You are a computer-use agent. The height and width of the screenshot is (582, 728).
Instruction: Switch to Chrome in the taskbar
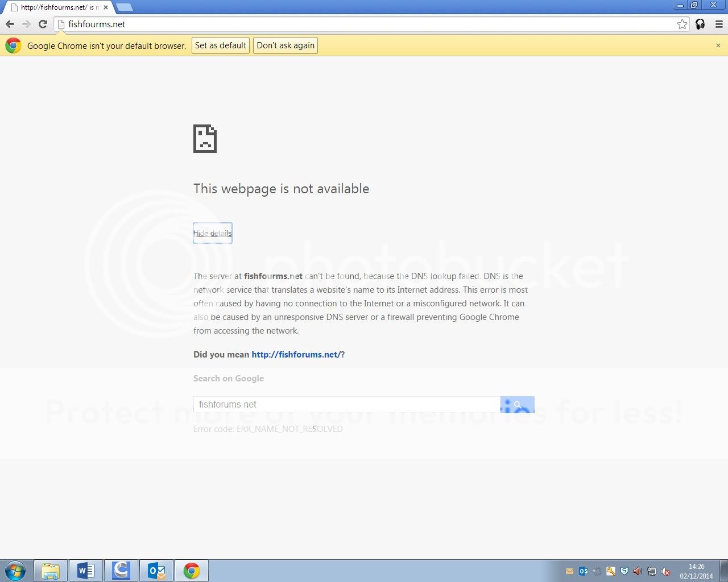(x=192, y=571)
